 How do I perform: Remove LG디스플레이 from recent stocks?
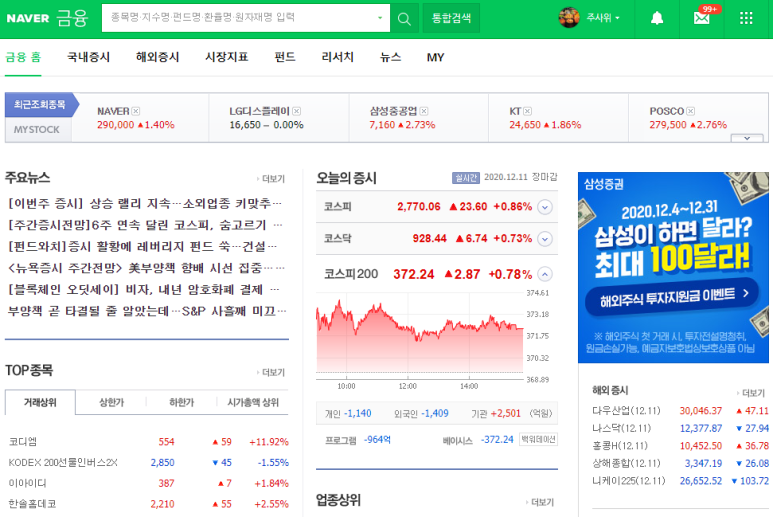297,111
